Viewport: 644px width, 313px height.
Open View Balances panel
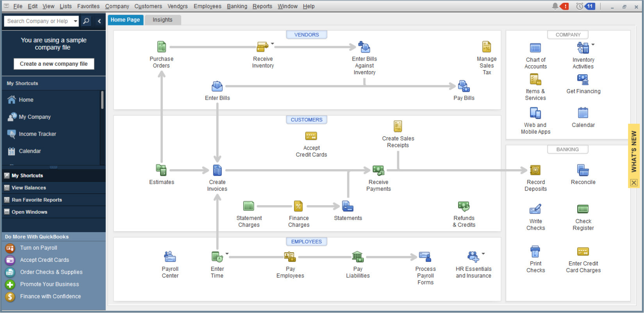(54, 188)
